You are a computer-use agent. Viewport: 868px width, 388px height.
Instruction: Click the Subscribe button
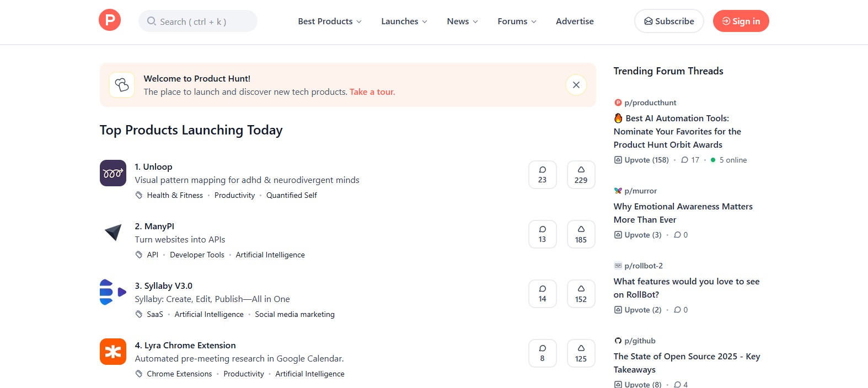point(669,21)
